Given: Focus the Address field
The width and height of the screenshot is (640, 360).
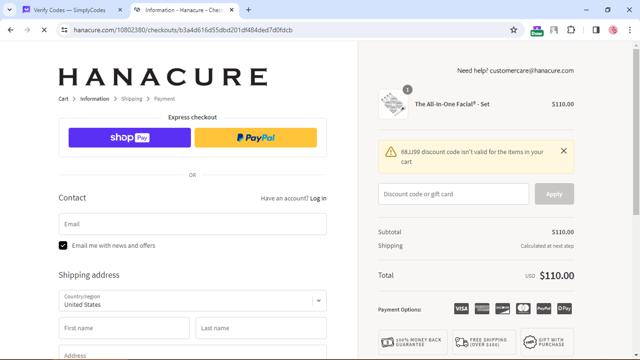Looking at the screenshot, I should 193,353.
